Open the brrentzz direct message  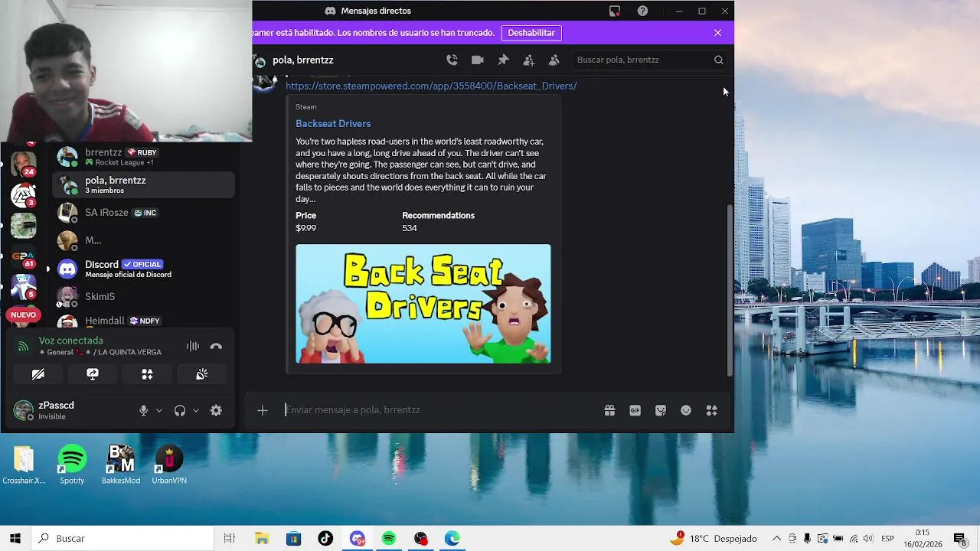143,156
